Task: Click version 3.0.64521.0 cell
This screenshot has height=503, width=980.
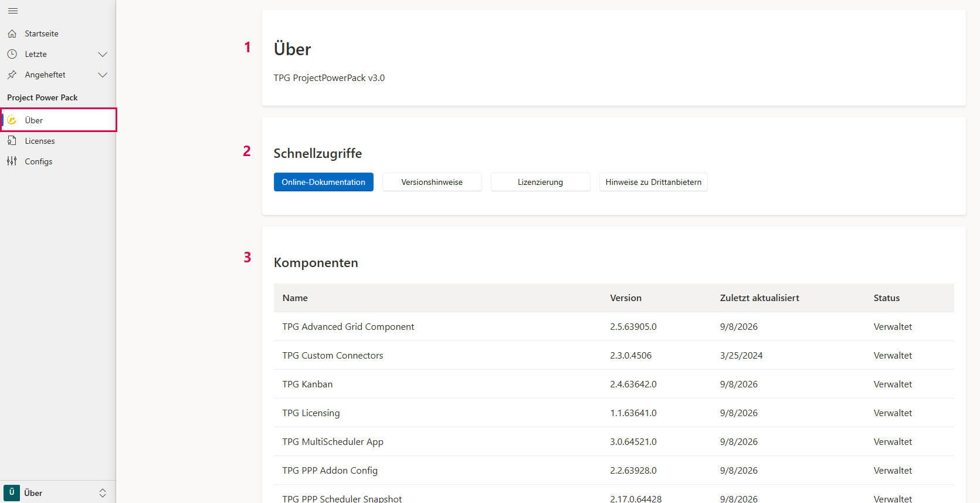Action: (633, 442)
